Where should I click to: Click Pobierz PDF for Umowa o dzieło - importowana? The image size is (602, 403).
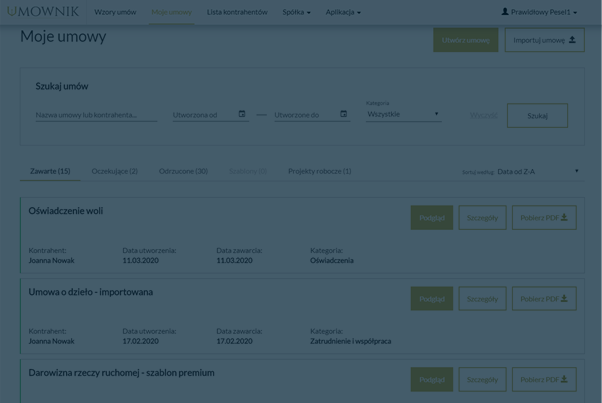(x=544, y=299)
